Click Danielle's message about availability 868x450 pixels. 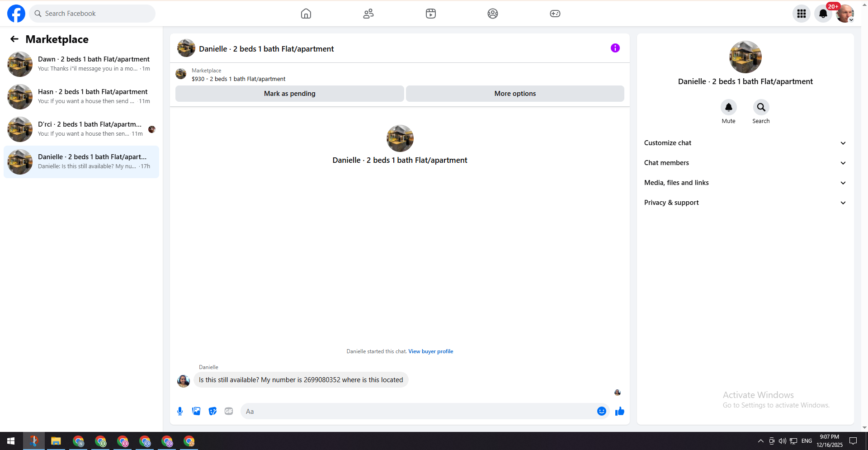[x=301, y=380]
